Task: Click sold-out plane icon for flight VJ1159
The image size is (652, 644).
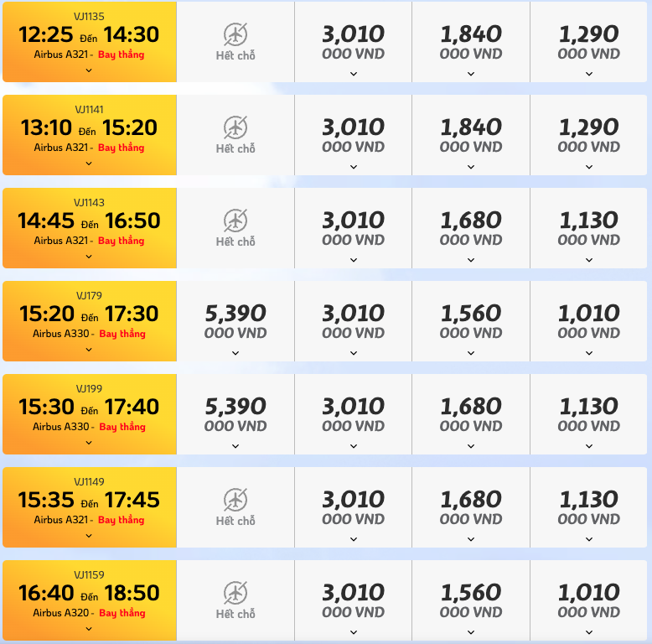Action: [x=235, y=593]
